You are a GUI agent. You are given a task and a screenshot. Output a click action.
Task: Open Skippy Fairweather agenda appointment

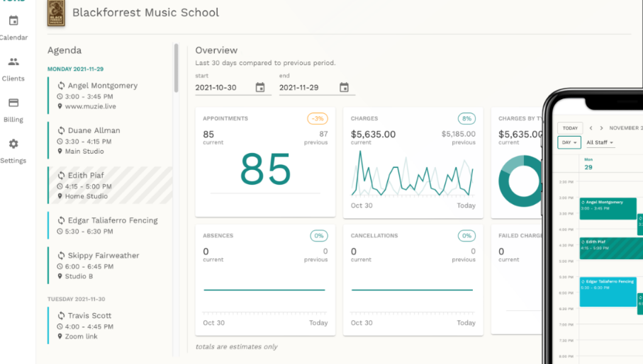click(110, 266)
